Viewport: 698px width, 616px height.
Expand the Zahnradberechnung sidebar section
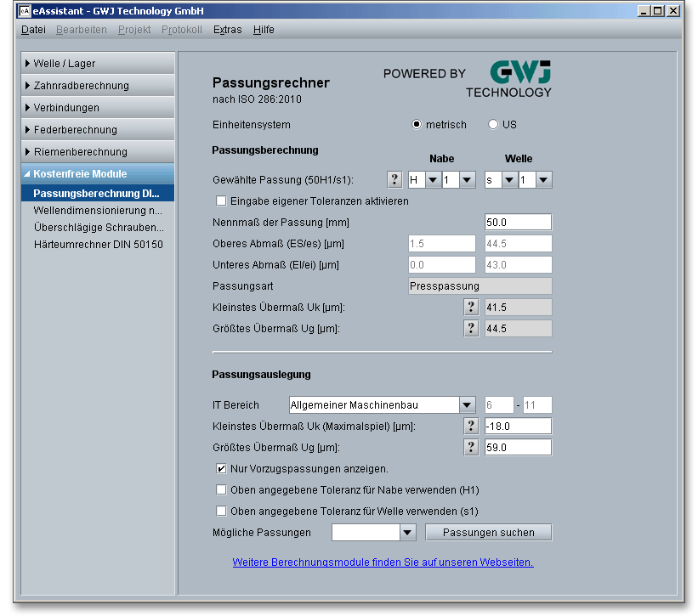(x=81, y=86)
